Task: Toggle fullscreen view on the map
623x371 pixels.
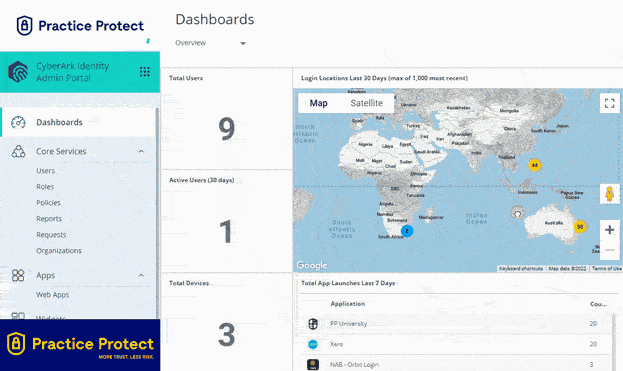Action: [x=609, y=103]
